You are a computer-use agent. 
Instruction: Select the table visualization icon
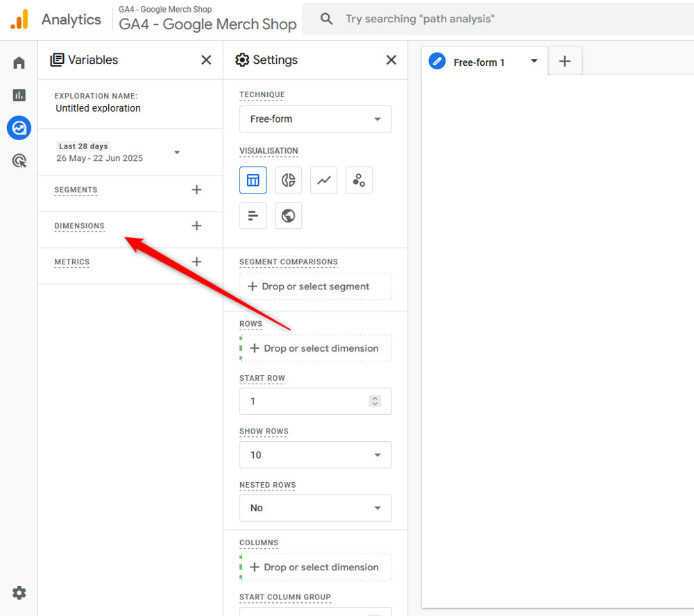(x=253, y=180)
